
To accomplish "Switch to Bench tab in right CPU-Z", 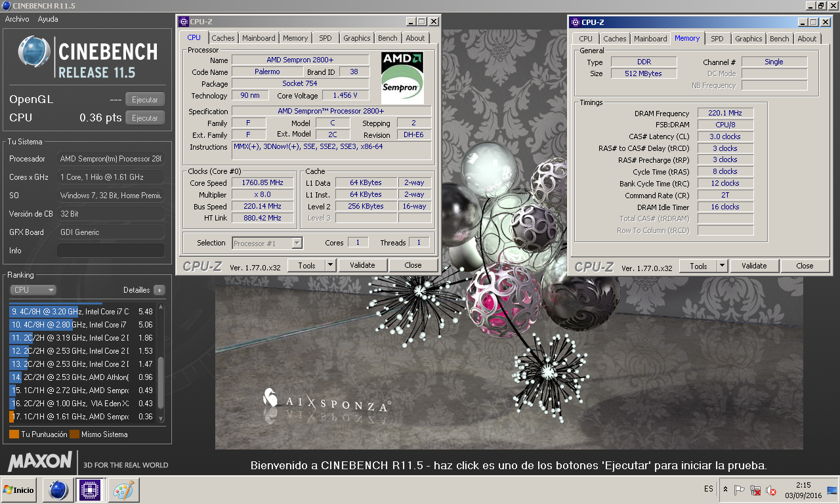I will (x=780, y=39).
